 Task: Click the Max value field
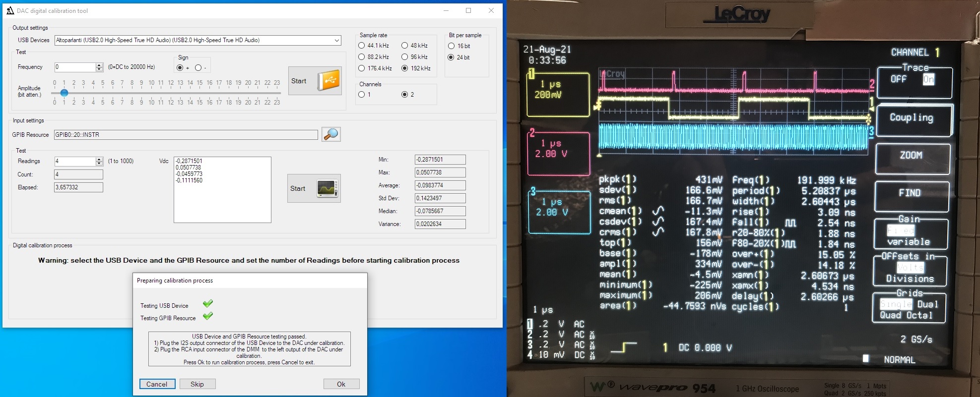pos(440,172)
